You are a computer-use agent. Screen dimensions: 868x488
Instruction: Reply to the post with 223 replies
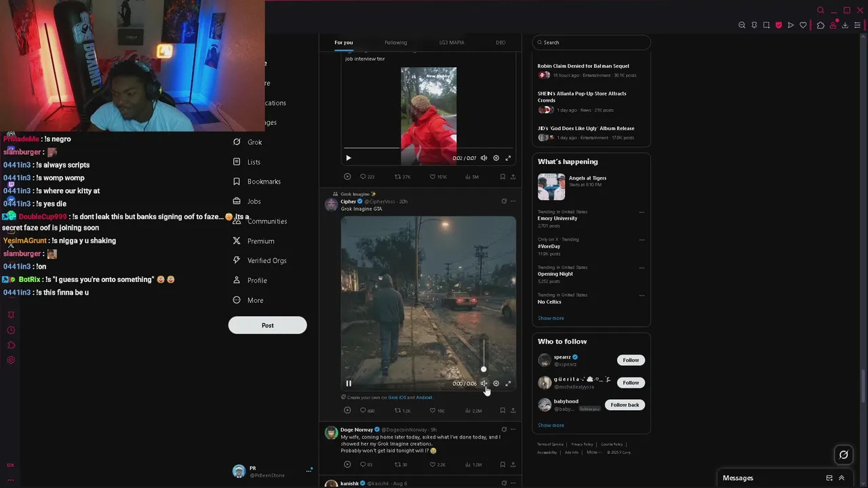pos(367,177)
